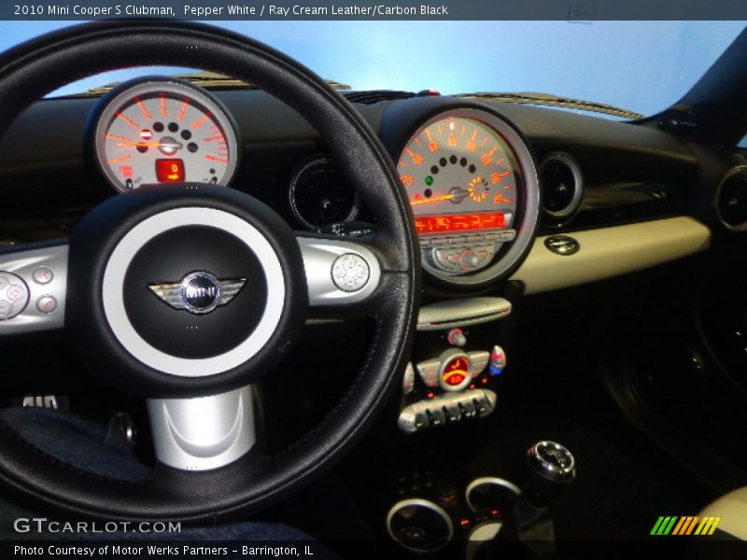Click the red digital readout inside the tachometer

click(x=170, y=171)
